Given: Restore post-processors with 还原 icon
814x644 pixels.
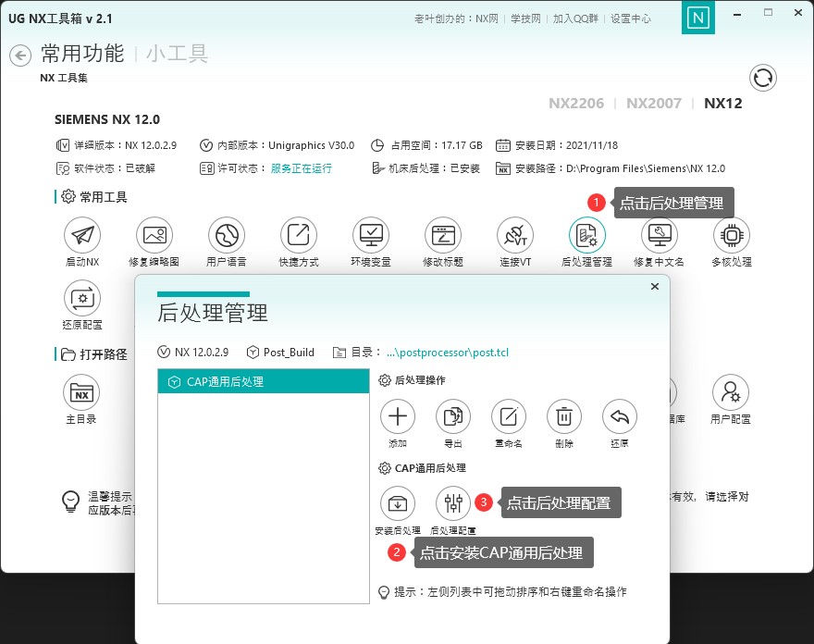Looking at the screenshot, I should coord(620,416).
